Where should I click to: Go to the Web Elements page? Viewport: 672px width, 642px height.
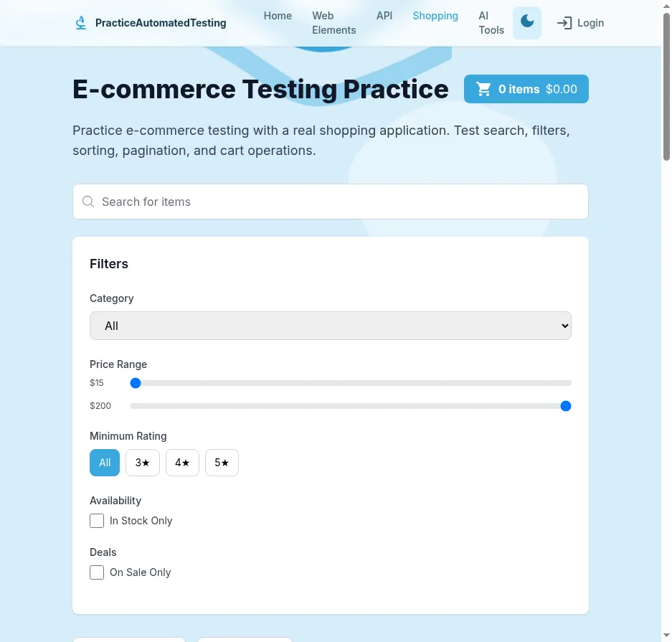point(333,22)
